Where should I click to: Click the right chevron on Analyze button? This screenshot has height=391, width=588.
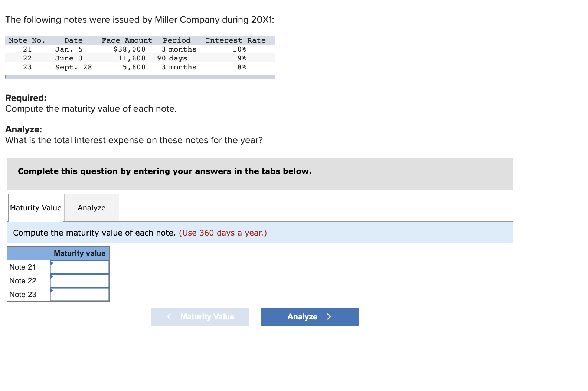pos(329,317)
